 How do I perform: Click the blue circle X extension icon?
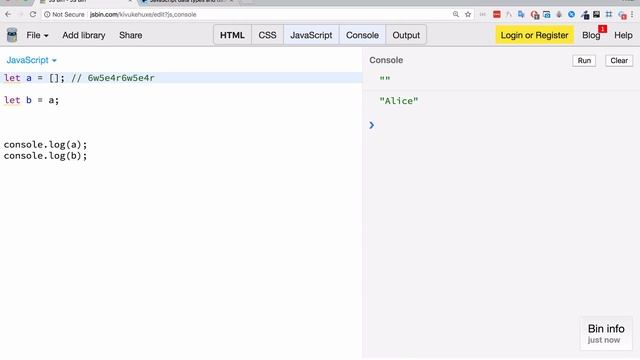click(x=571, y=14)
